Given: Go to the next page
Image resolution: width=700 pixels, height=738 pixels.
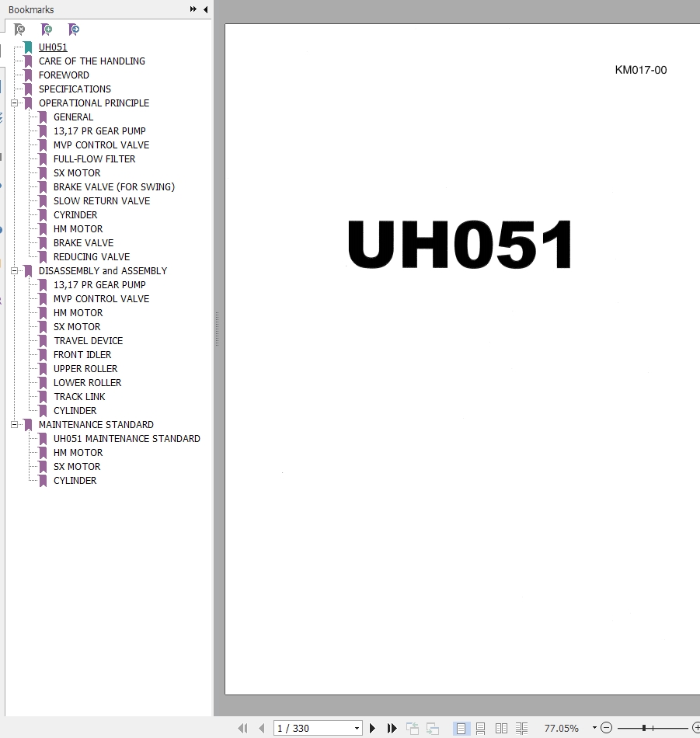Looking at the screenshot, I should pos(372,728).
